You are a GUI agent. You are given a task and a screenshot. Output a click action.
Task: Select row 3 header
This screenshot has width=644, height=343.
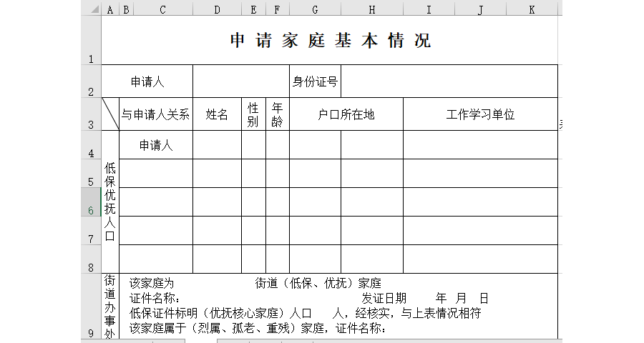click(91, 114)
